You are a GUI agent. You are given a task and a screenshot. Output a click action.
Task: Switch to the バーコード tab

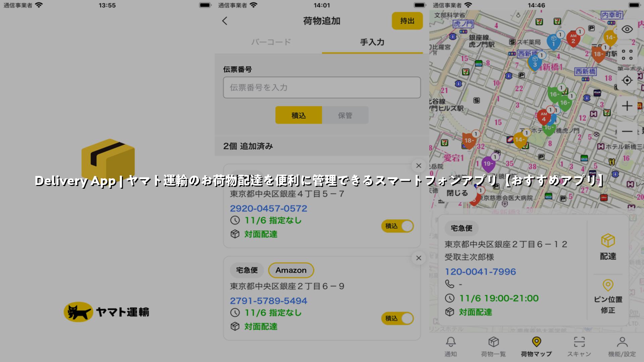(x=271, y=42)
